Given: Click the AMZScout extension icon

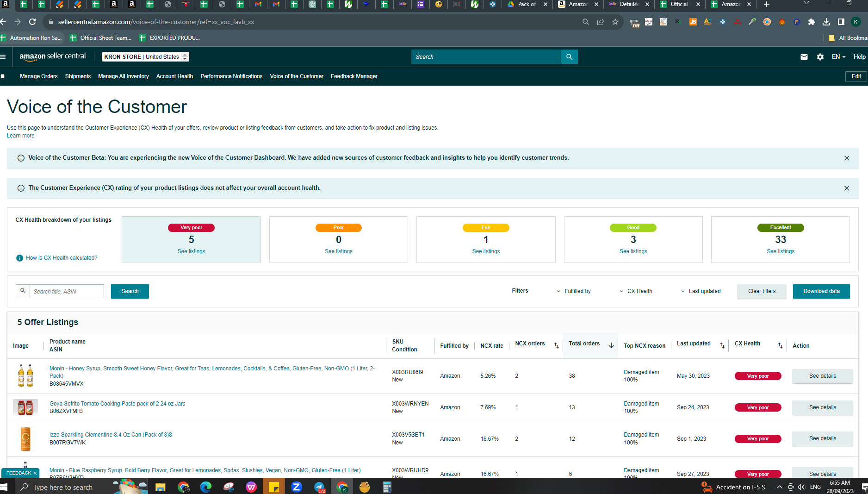Looking at the screenshot, I should pyautogui.click(x=708, y=22).
